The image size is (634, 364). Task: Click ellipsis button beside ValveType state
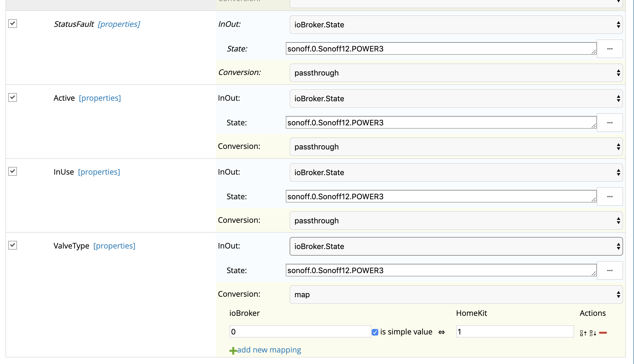tap(610, 270)
